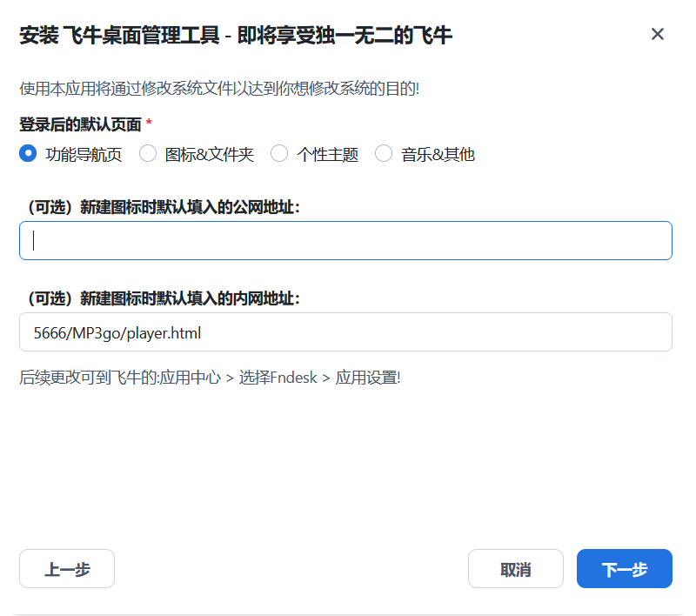Close the 飞牛桌面管理工具 install dialog
The width and height of the screenshot is (696, 616).
658,36
